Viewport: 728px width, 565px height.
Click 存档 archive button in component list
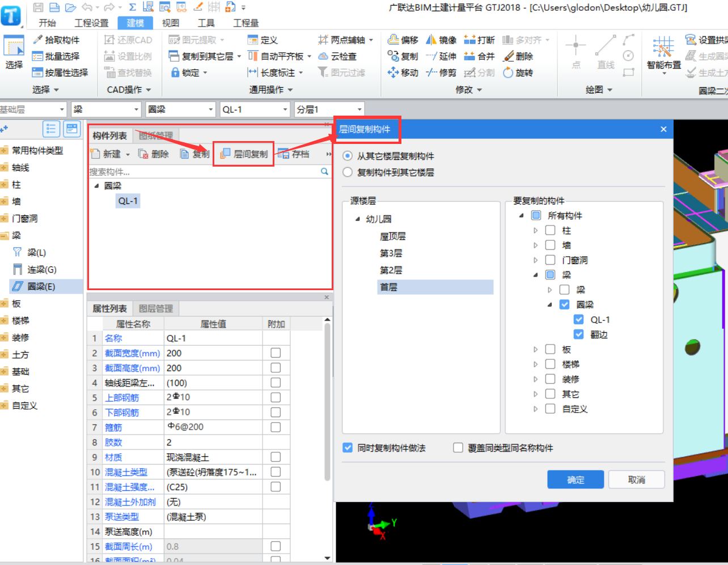coord(294,154)
